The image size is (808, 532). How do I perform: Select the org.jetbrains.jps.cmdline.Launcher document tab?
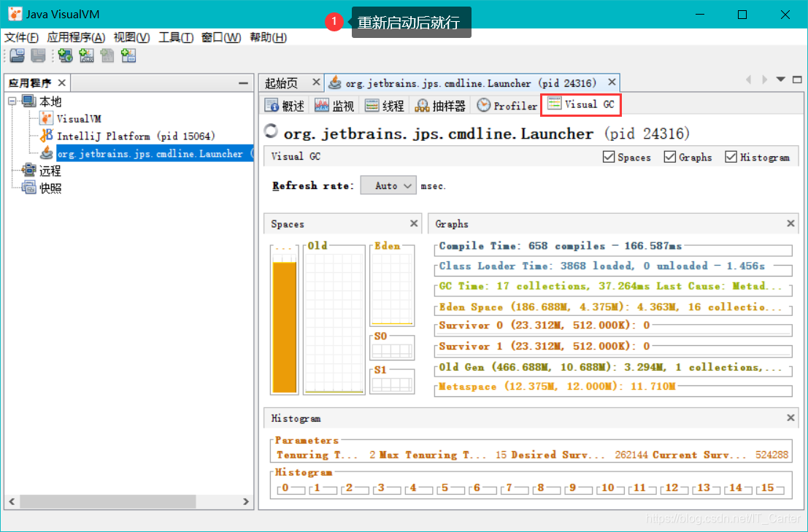[x=471, y=82]
